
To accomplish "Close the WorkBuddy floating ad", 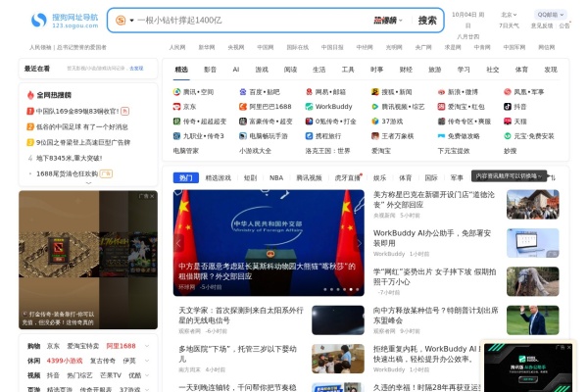I will point(568,347).
